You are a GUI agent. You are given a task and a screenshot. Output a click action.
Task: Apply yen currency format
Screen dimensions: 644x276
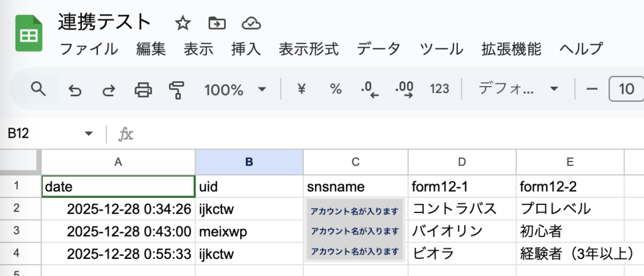click(x=301, y=89)
